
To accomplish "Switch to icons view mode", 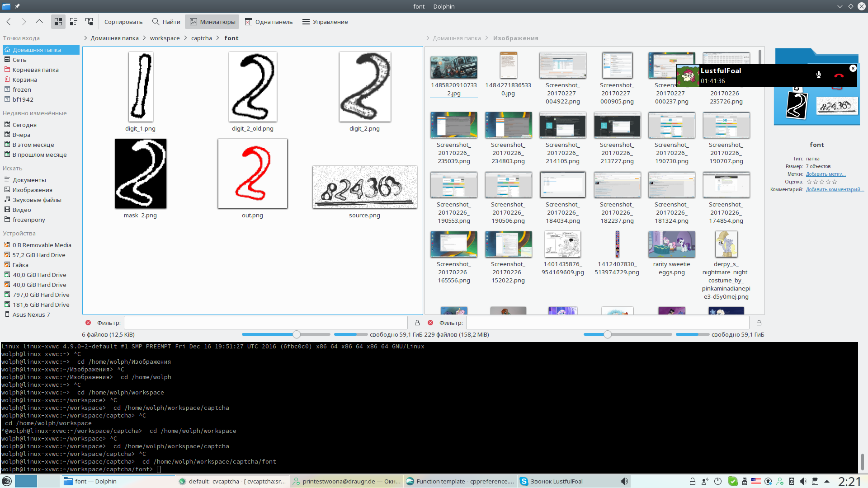I will coord(58,22).
